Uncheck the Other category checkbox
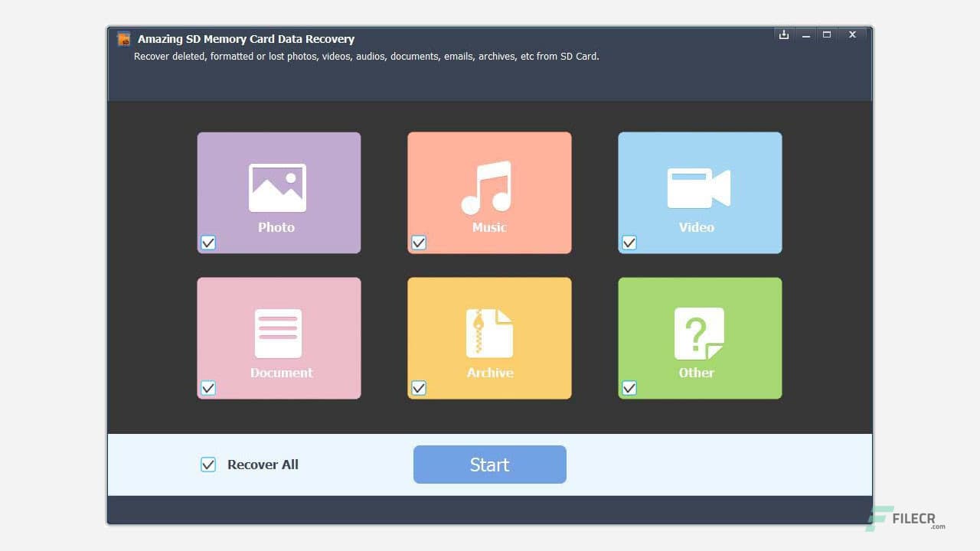Viewport: 980px width, 551px height. pos(629,388)
